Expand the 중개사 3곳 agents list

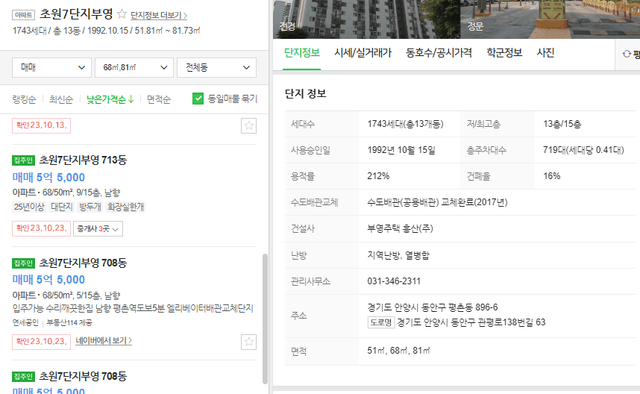(x=98, y=229)
